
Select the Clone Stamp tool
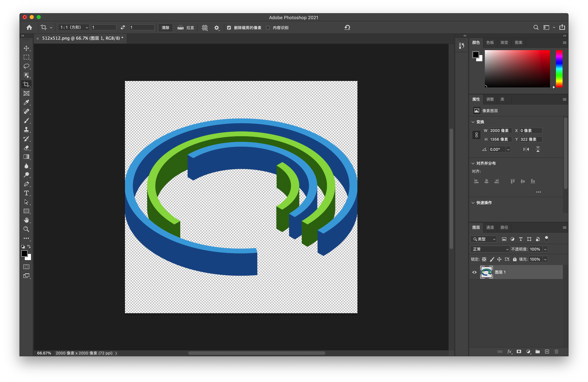[x=26, y=130]
